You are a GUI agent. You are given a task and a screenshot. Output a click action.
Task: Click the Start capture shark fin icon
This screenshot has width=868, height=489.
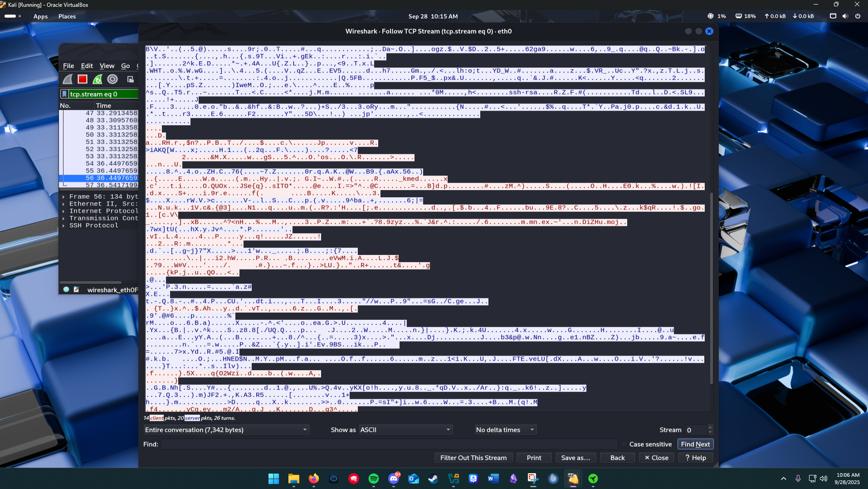coord(68,79)
